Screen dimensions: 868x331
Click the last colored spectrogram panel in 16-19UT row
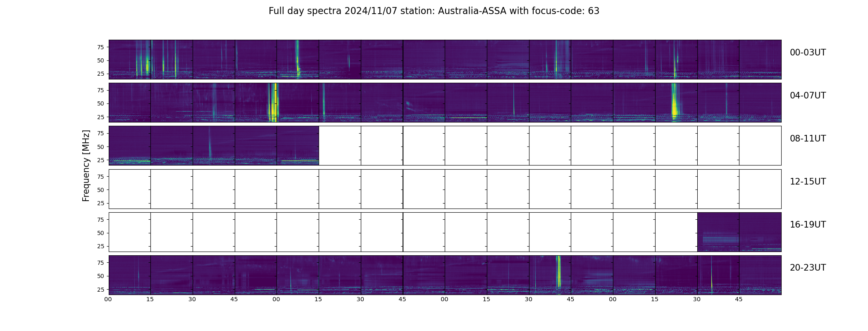coord(760,232)
